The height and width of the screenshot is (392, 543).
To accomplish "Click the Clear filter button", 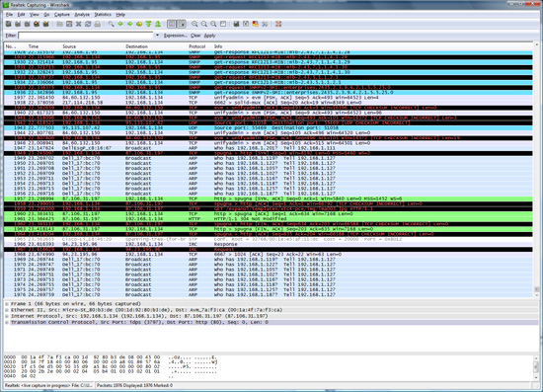I will tap(195, 36).
